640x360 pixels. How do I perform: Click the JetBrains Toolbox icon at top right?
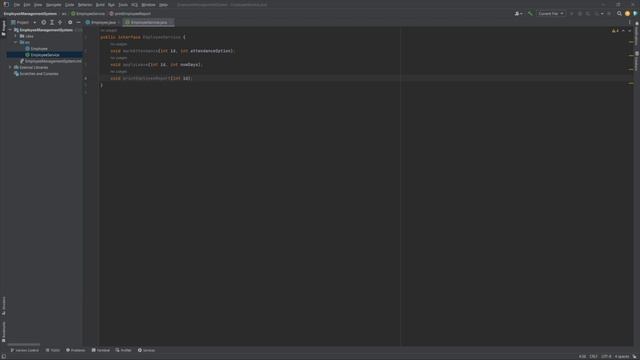[636, 13]
